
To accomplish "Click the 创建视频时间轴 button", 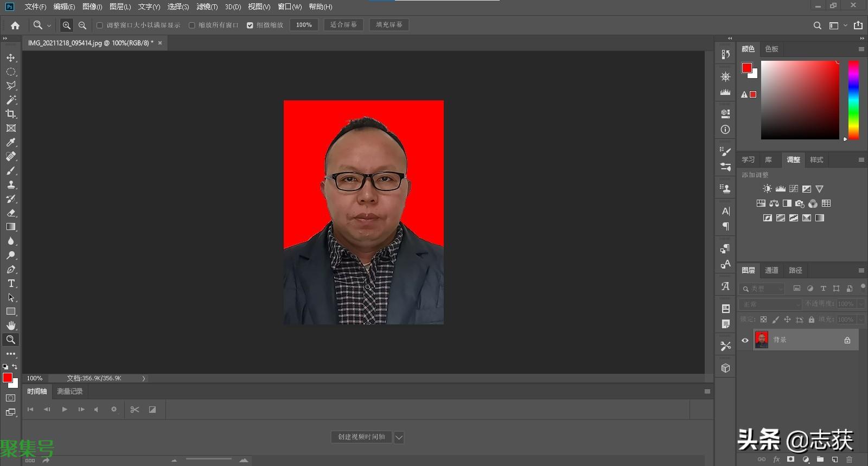I will click(x=361, y=437).
